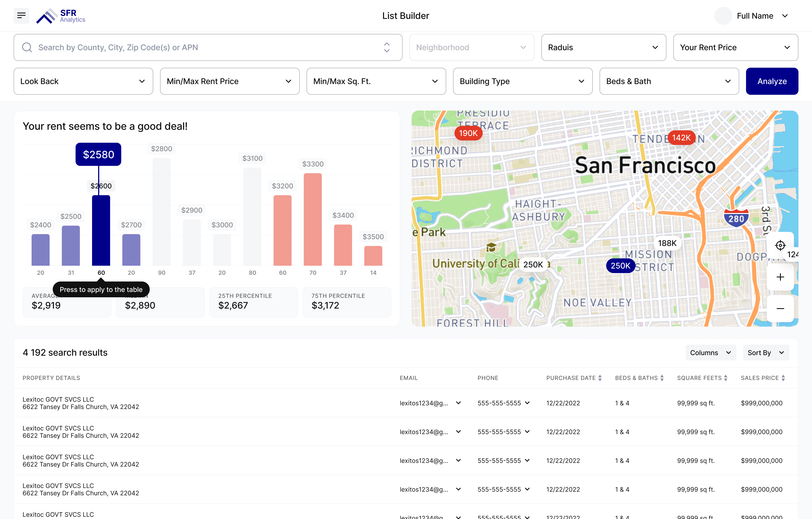This screenshot has width=812, height=519.
Task: Sort the Purchase Date column with its arrows
Action: 600,378
